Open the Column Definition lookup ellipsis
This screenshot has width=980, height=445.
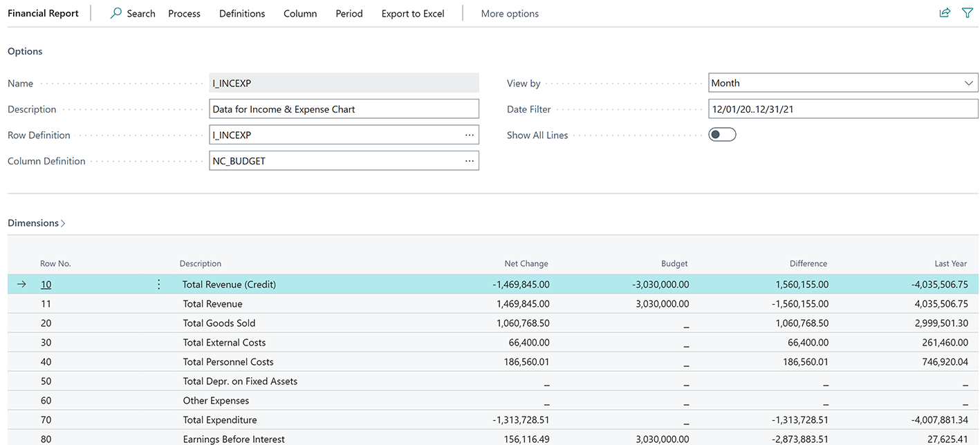pyautogui.click(x=470, y=160)
